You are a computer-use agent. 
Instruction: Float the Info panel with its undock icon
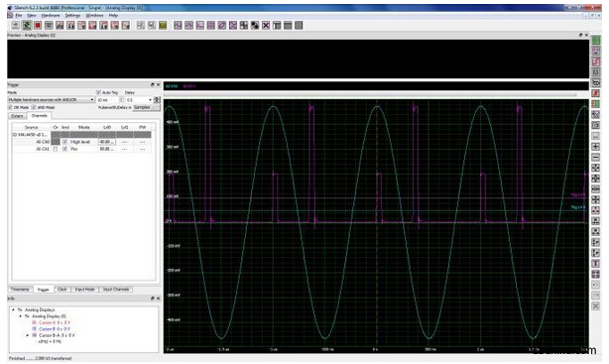coord(153,299)
